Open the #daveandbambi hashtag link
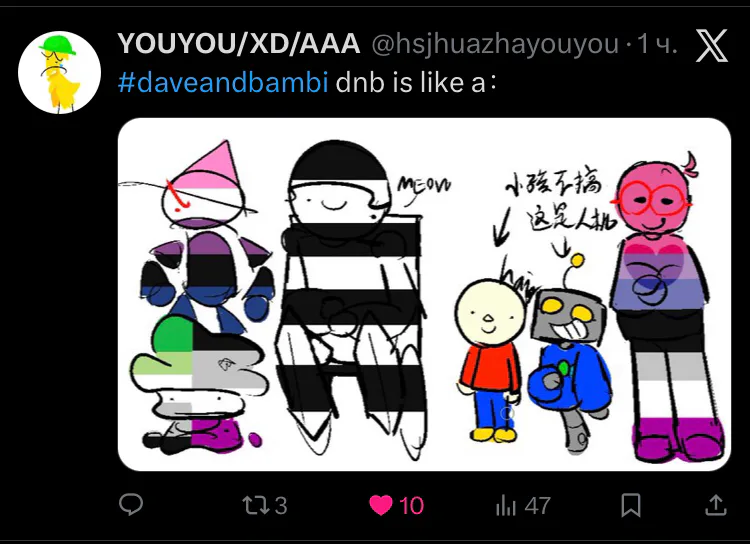The width and height of the screenshot is (750, 544). [x=223, y=82]
